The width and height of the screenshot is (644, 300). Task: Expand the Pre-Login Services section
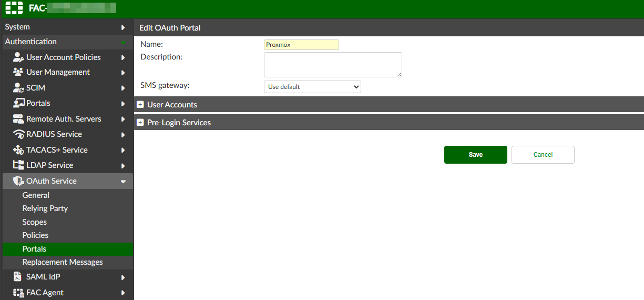[x=140, y=123]
